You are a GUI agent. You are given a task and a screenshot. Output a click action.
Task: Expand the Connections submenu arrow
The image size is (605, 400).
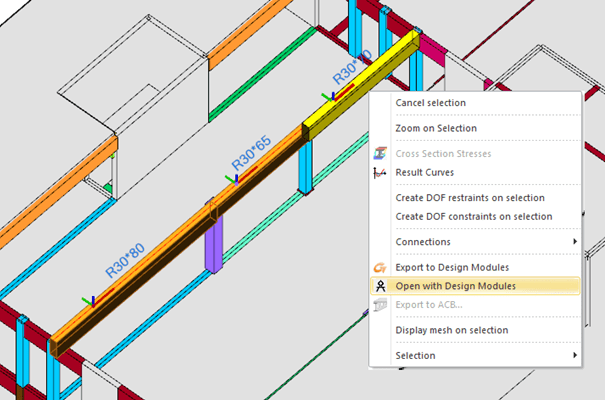point(574,242)
